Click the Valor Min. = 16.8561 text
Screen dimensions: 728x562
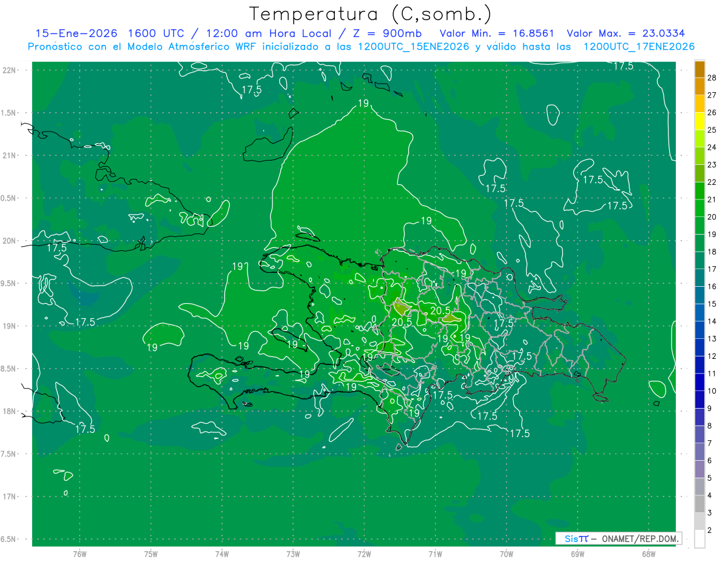[497, 33]
